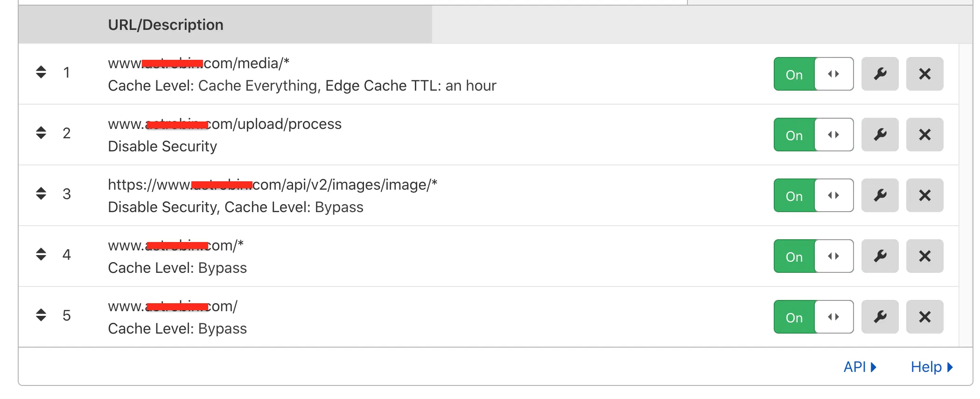The height and width of the screenshot is (399, 980).
Task: Disable the Disable Security rule 2 switch
Action: 813,135
